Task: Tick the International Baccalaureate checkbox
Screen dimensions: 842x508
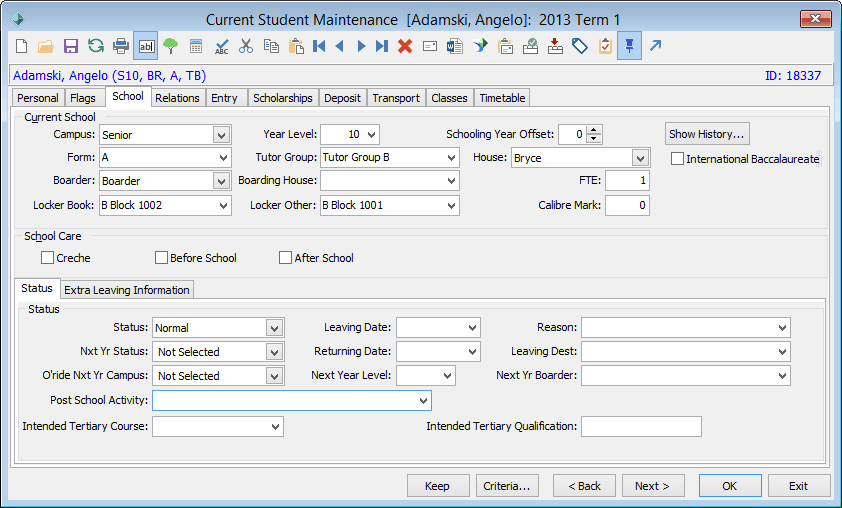Action: pyautogui.click(x=677, y=158)
